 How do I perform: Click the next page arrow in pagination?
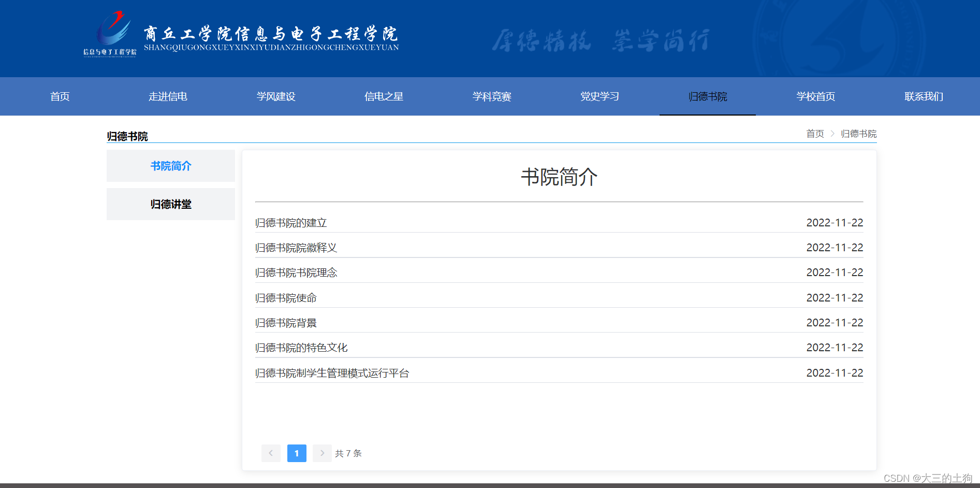click(x=322, y=453)
